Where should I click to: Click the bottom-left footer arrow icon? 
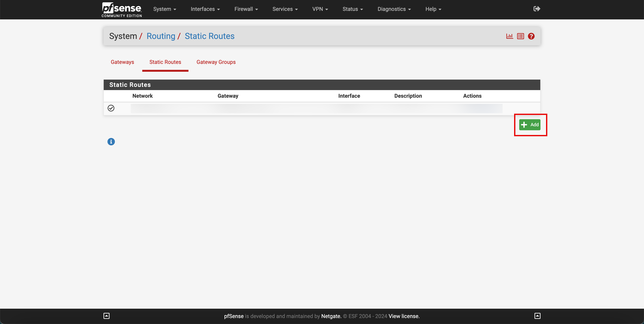point(106,316)
